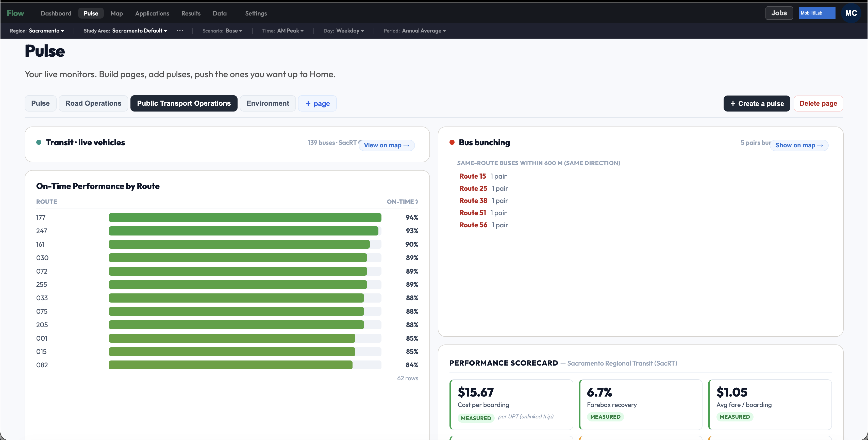Click Route 15 in bus bunching list
The image size is (868, 440).
tap(473, 176)
